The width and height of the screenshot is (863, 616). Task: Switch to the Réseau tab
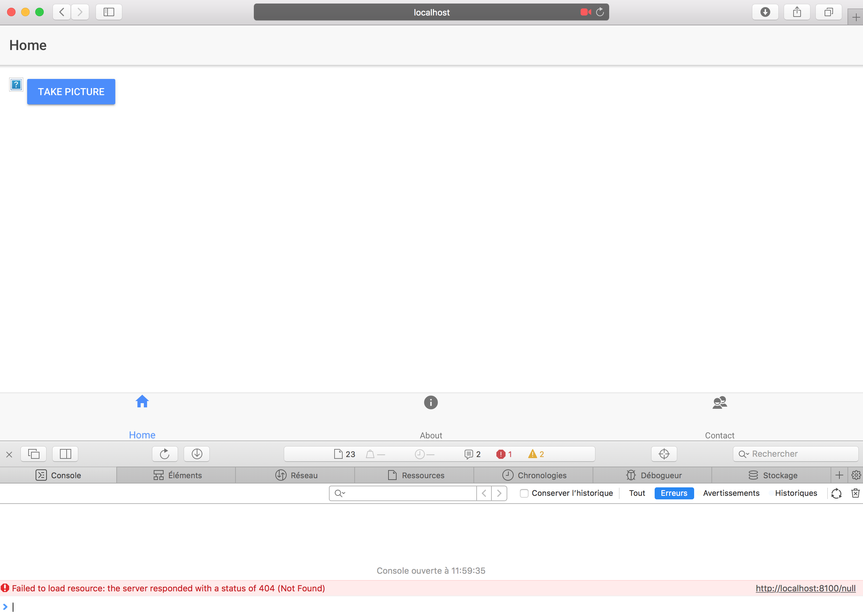(x=296, y=475)
